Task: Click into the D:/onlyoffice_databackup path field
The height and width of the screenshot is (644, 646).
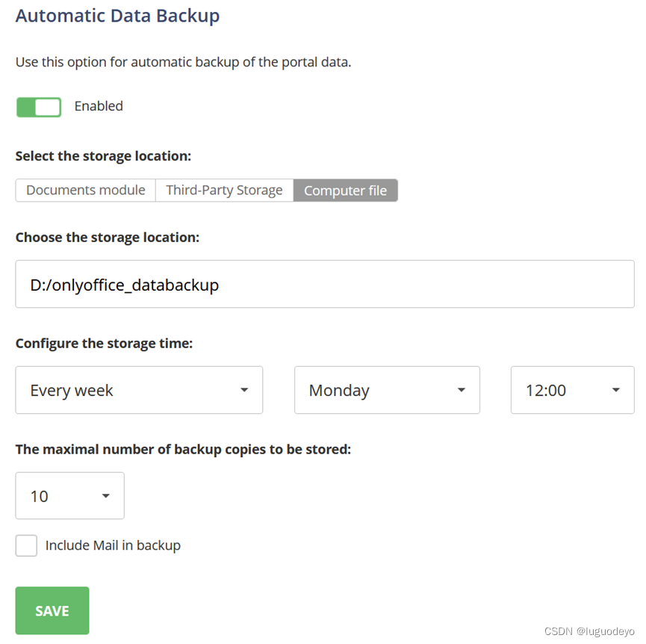Action: pos(325,284)
